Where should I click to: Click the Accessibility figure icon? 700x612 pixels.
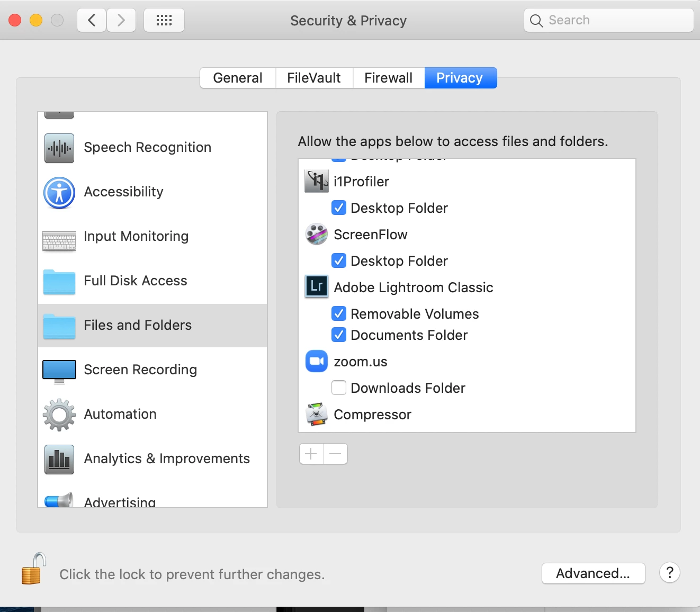click(59, 193)
